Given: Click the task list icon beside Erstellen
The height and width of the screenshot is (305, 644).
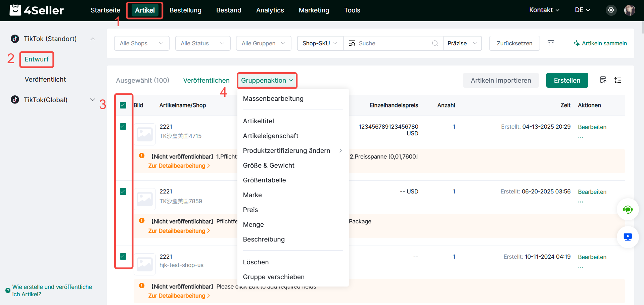Looking at the screenshot, I should (x=603, y=80).
